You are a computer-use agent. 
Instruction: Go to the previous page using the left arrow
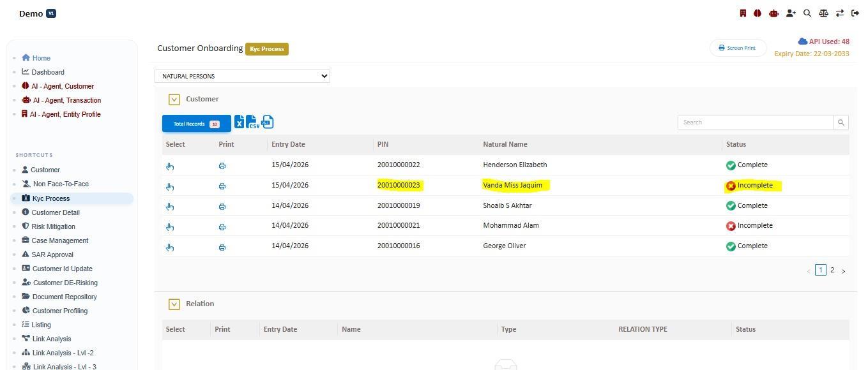coord(809,271)
